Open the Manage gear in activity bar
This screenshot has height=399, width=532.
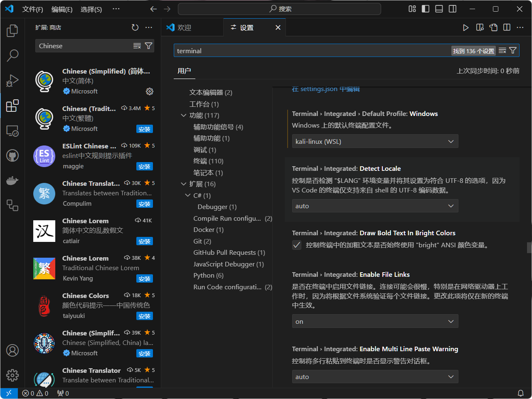(x=12, y=375)
